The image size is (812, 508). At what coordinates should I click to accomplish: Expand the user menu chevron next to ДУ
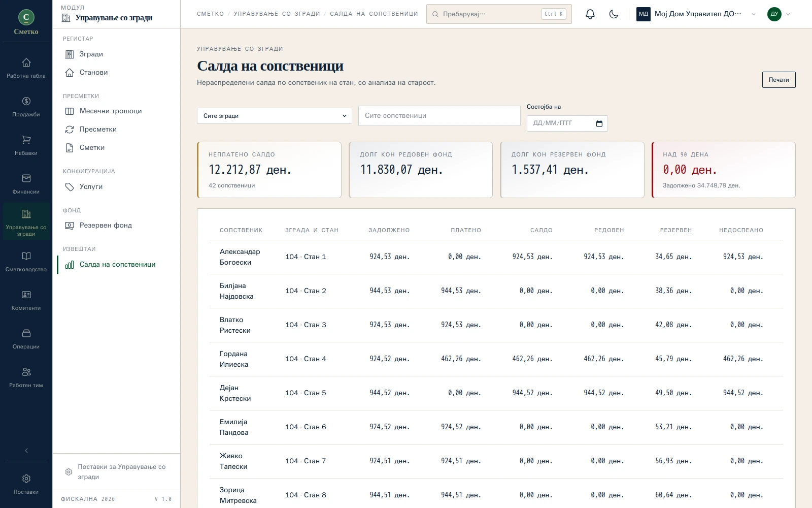pos(788,14)
